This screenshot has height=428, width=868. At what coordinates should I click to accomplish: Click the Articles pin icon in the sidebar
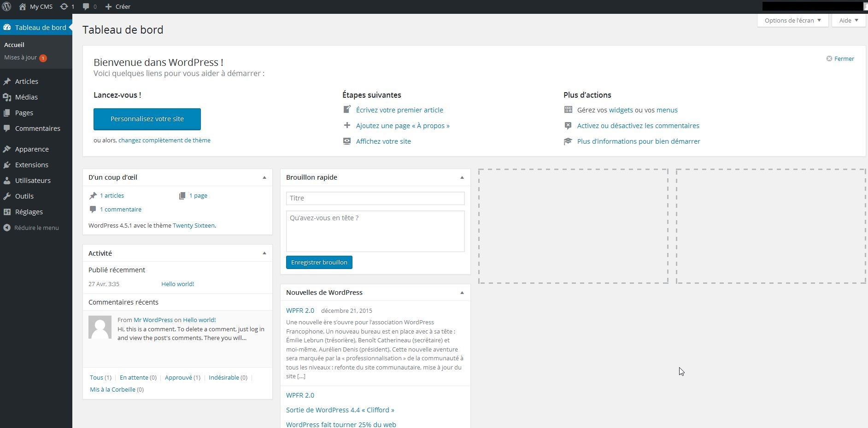7,82
